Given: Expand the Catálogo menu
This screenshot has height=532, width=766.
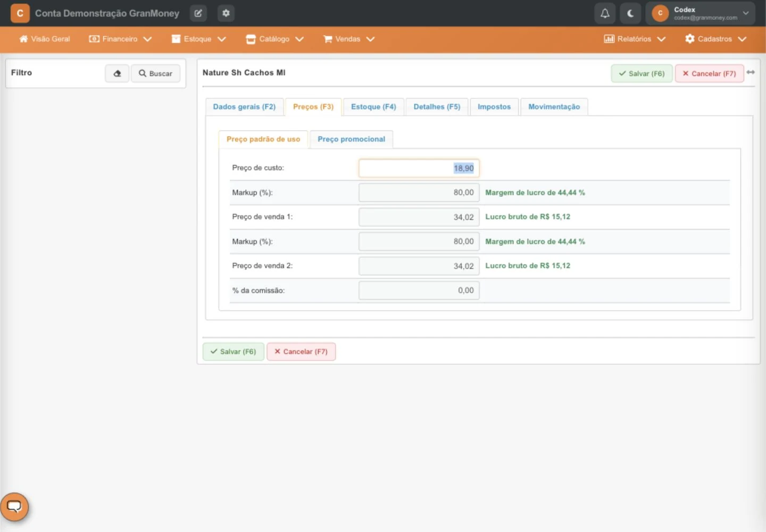Looking at the screenshot, I should pos(275,39).
